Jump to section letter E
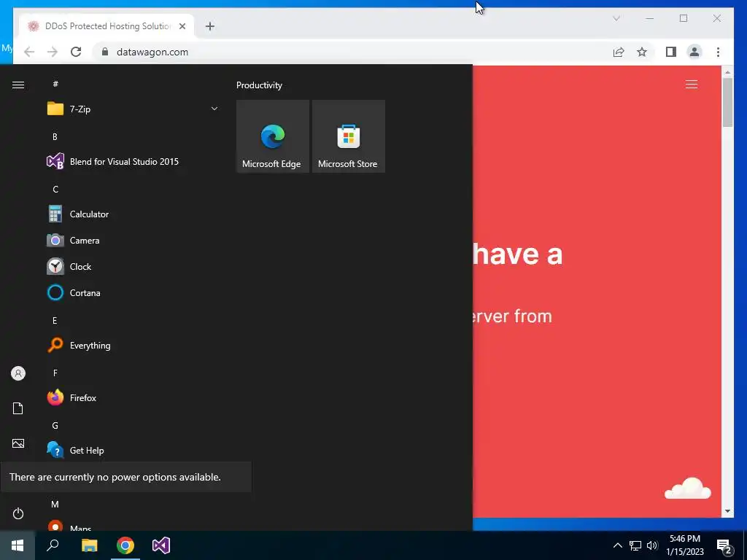This screenshot has height=560, width=747. (55, 321)
